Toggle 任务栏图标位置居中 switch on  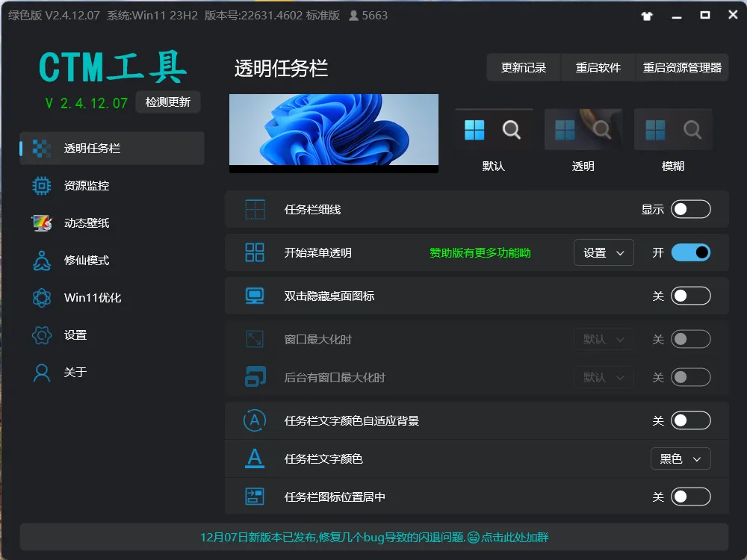click(690, 497)
